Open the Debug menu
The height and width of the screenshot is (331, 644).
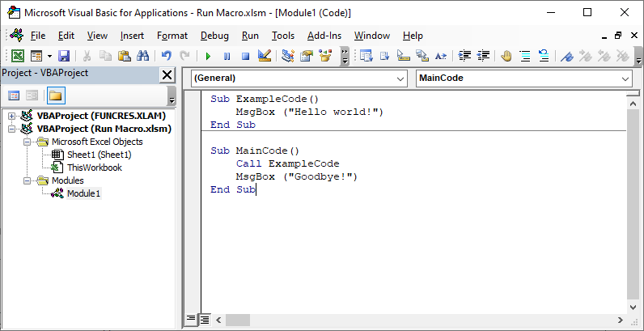(x=214, y=36)
